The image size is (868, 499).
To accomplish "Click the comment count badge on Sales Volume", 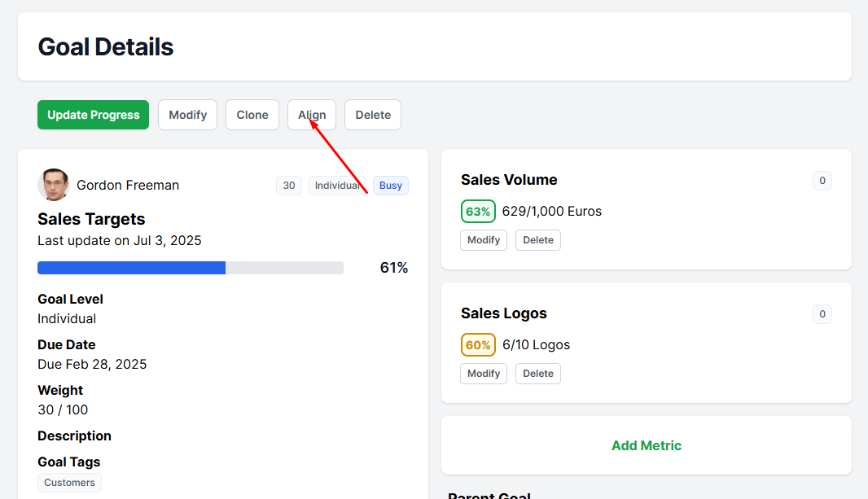I will tap(822, 181).
